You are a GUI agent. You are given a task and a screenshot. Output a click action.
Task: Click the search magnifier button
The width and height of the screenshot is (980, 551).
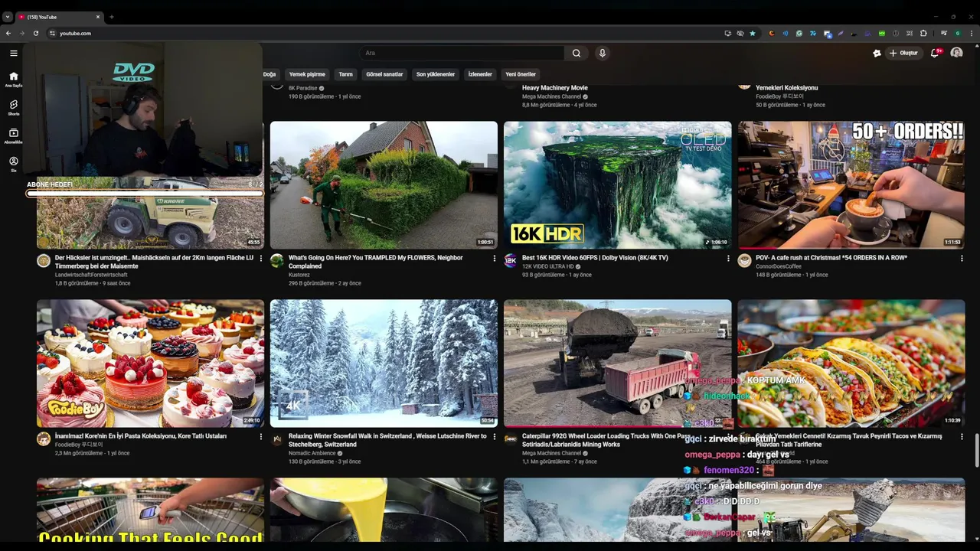click(577, 53)
